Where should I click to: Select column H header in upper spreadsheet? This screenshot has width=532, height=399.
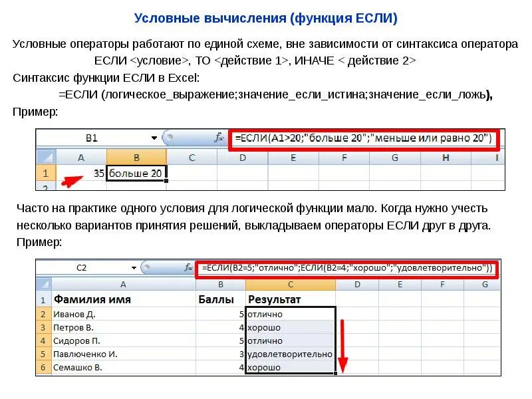(x=446, y=158)
